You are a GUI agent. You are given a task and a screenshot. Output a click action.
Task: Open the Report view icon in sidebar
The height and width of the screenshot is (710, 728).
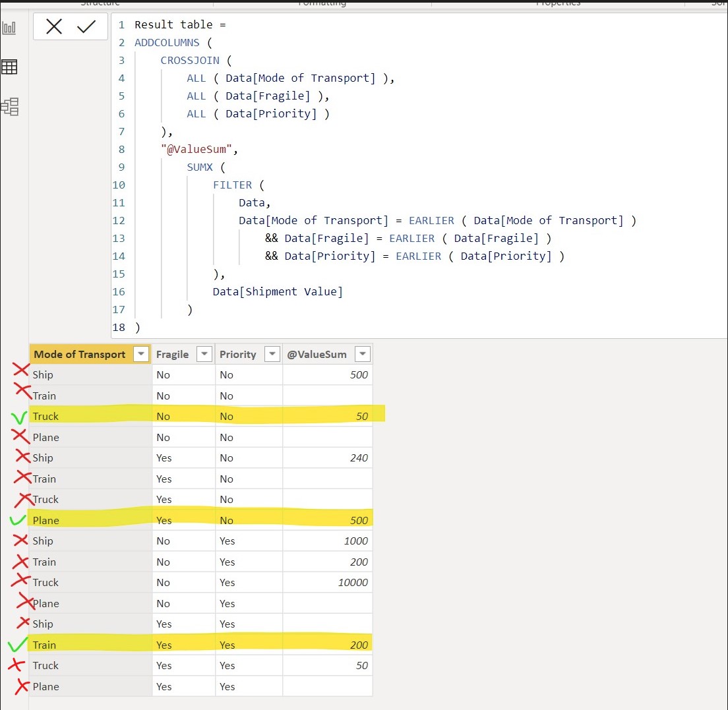pyautogui.click(x=9, y=28)
